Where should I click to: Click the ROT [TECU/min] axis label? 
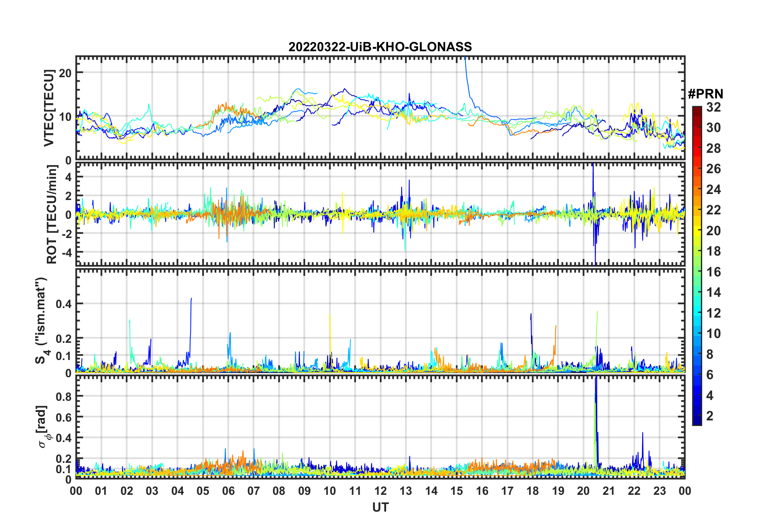[52, 214]
